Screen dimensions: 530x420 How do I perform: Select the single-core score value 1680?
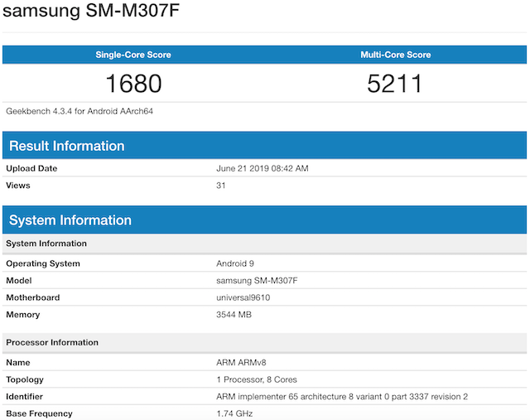pyautogui.click(x=132, y=83)
